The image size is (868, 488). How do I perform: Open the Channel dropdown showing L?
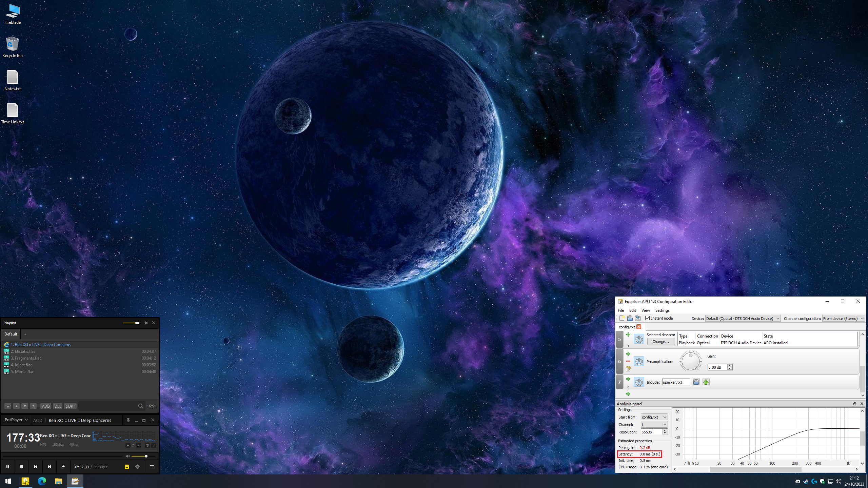654,425
